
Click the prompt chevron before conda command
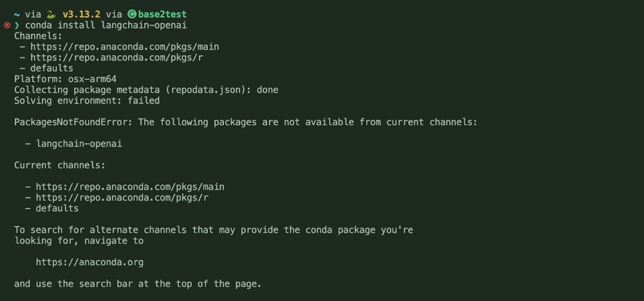click(17, 25)
